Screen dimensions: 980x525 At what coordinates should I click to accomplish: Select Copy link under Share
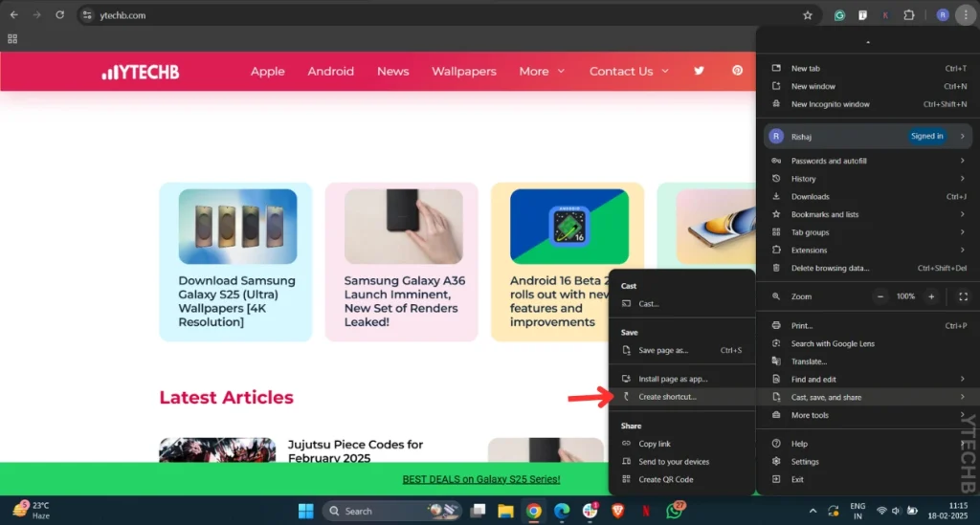(681, 444)
